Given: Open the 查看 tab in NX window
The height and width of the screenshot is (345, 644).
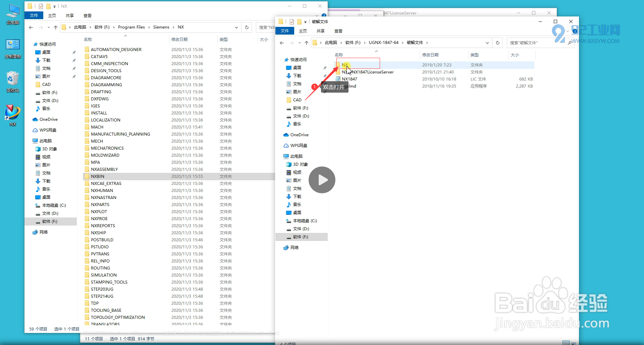Looking at the screenshot, I should click(88, 15).
